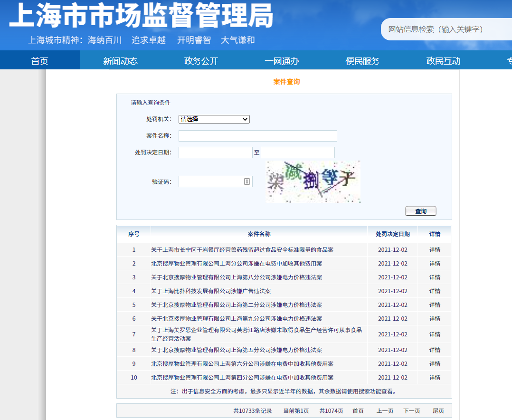512x420 pixels.
Task: Open 便民服务 navigation item
Action: (x=362, y=61)
